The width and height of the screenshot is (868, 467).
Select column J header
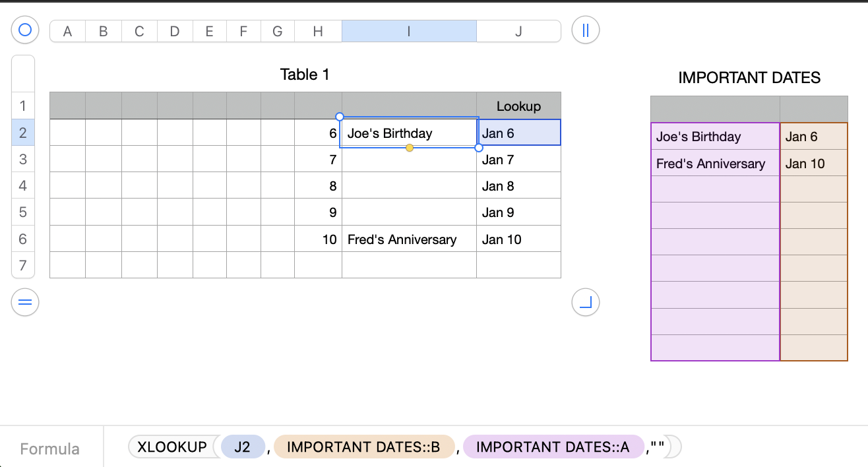tap(518, 31)
